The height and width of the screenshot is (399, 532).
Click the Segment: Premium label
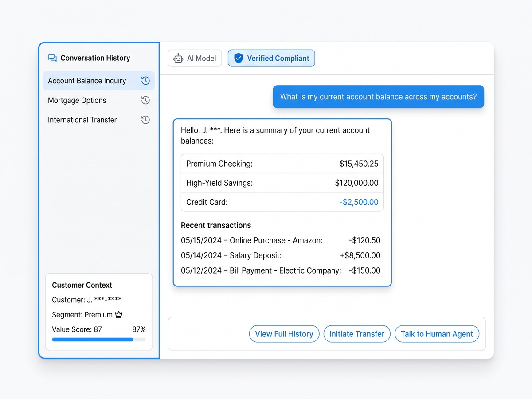tap(82, 315)
